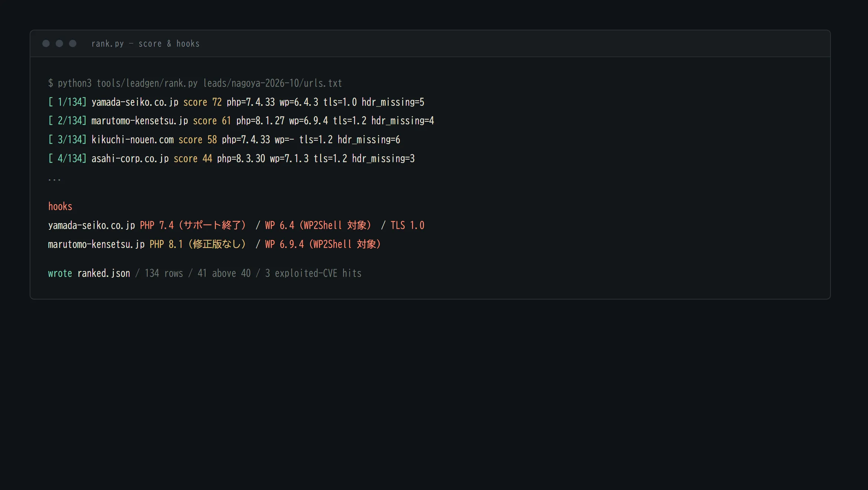Click 'wp=6.9.4' in row two
The width and height of the screenshot is (868, 490).
[x=309, y=121]
